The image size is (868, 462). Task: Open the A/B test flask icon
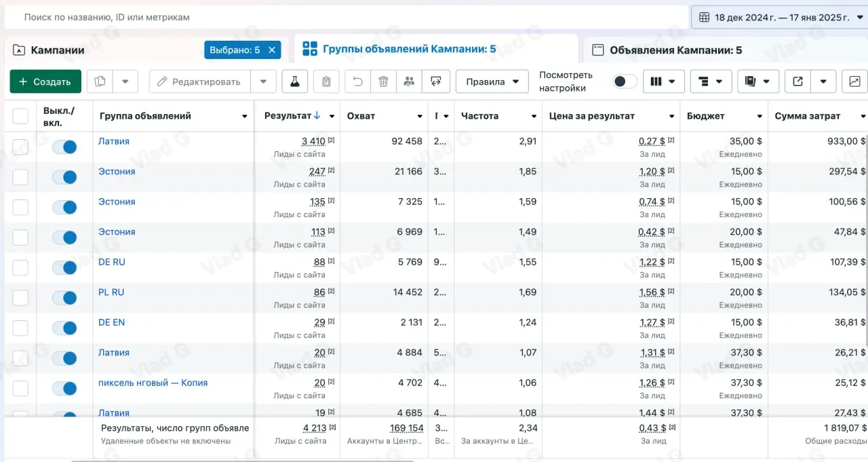tap(295, 81)
